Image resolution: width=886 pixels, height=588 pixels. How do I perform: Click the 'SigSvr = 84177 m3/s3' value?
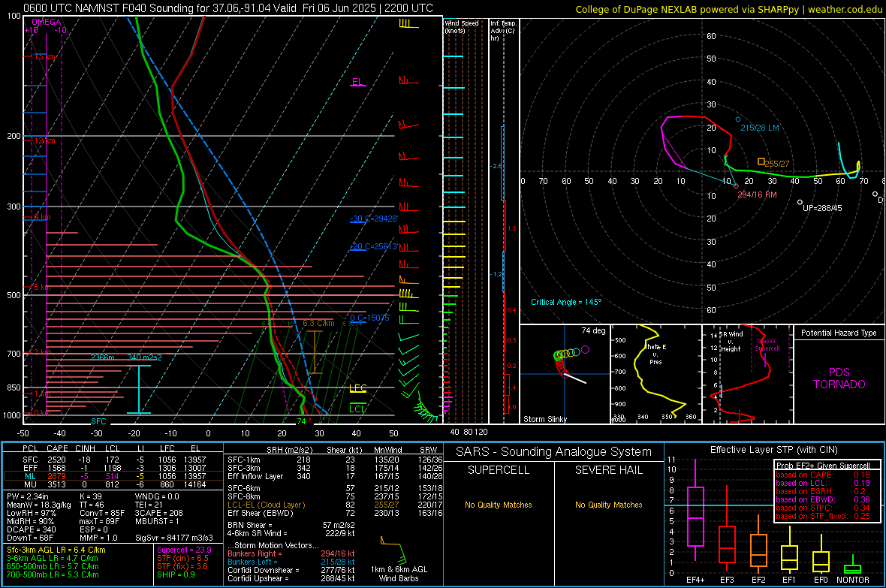(174, 538)
